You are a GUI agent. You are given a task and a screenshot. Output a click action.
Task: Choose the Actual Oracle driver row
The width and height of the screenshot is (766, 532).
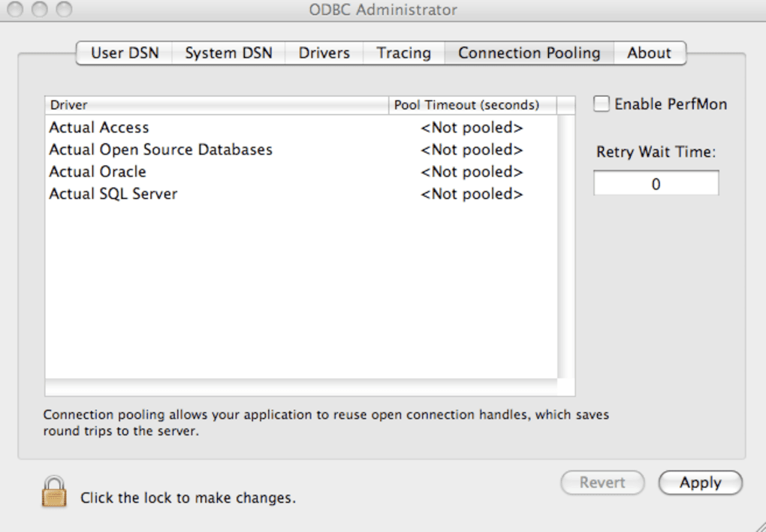pyautogui.click(x=98, y=172)
